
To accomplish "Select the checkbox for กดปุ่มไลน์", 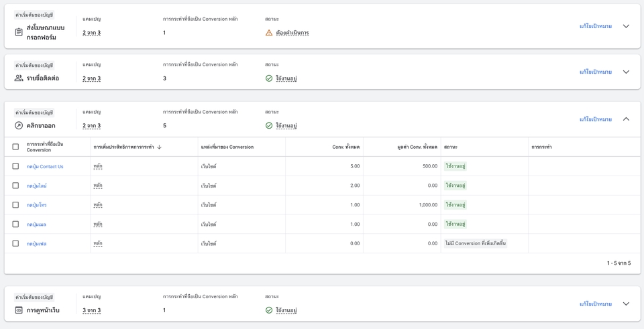I will pyautogui.click(x=15, y=186).
